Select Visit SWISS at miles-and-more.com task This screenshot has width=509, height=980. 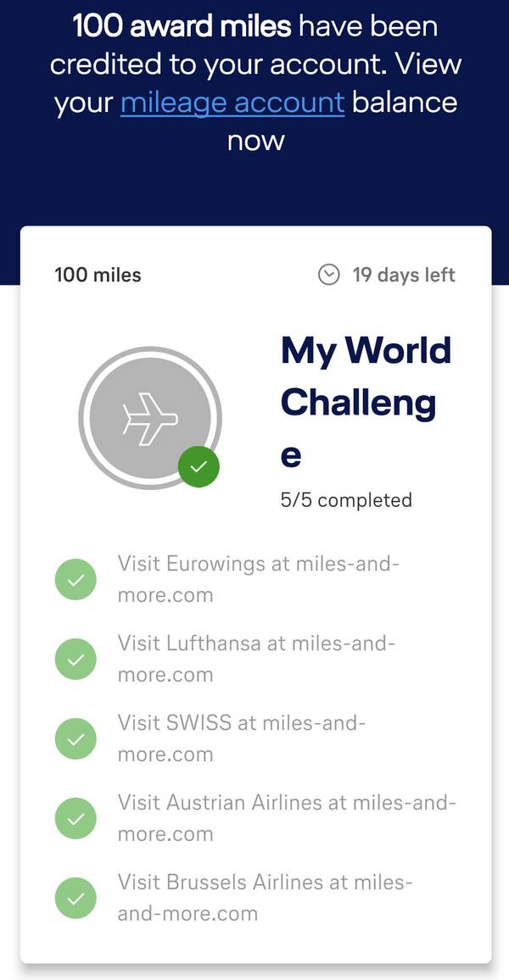coord(241,738)
